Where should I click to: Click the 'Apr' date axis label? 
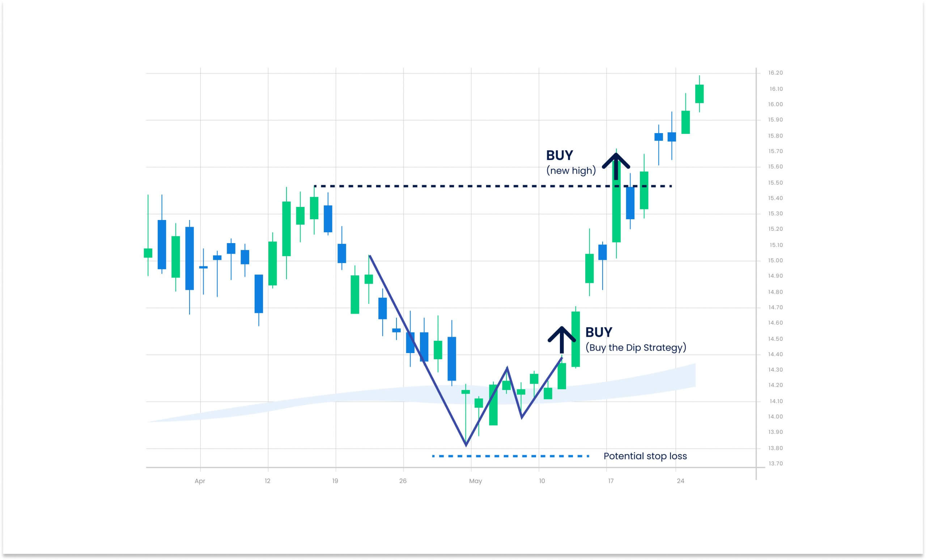click(200, 481)
